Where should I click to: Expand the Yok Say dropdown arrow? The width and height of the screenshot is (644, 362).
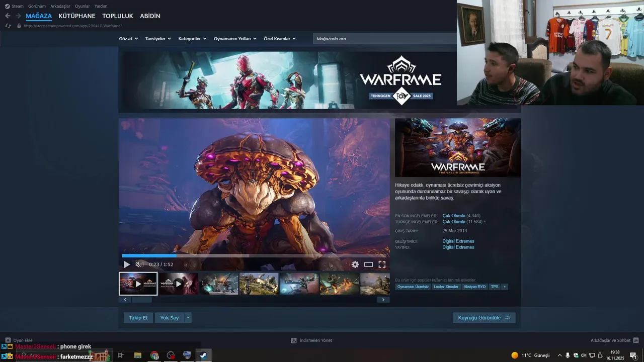point(188,318)
